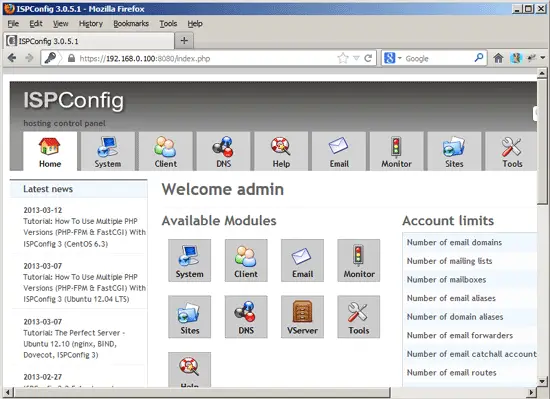Launch VServer module under Available Modules

[x=302, y=317]
